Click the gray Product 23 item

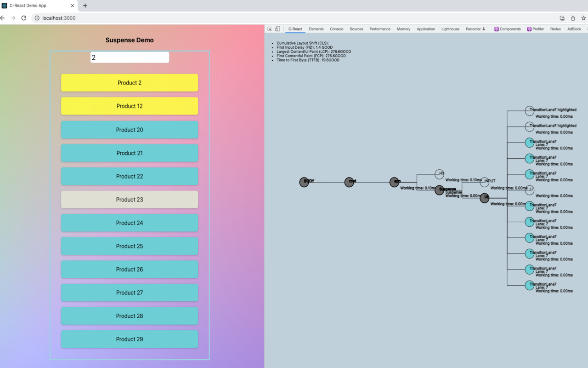point(130,200)
